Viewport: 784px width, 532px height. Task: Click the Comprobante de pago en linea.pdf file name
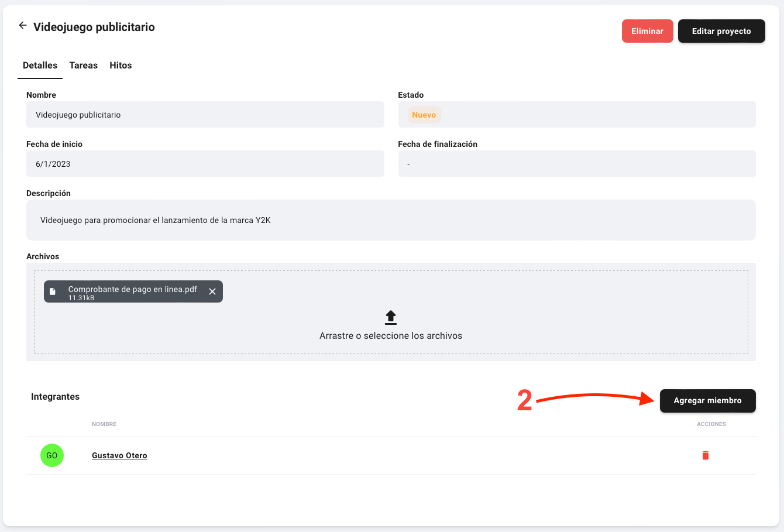tap(132, 289)
